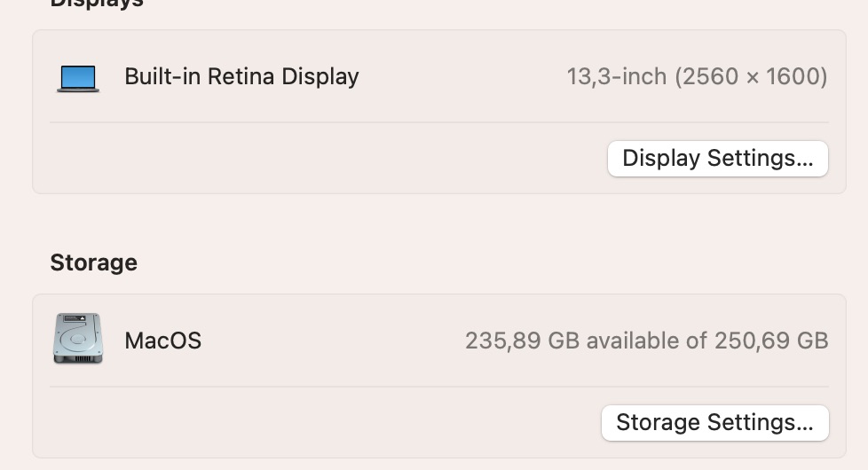Click the laptop icon beside Built-in Retina Display
Viewport: 868px width, 470px height.
(x=78, y=77)
